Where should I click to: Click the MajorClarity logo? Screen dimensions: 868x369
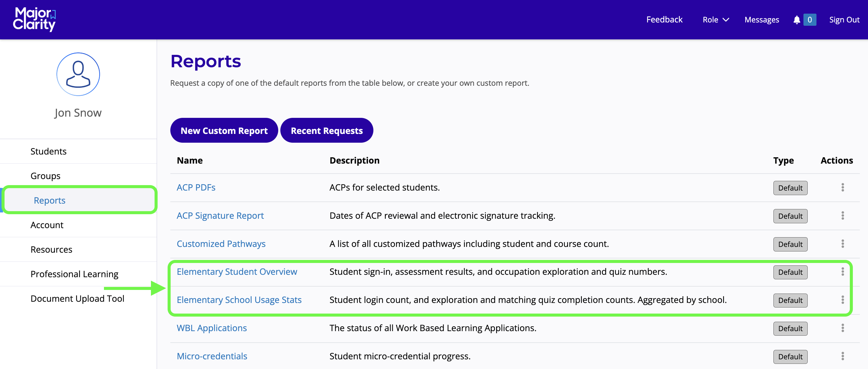(x=35, y=19)
